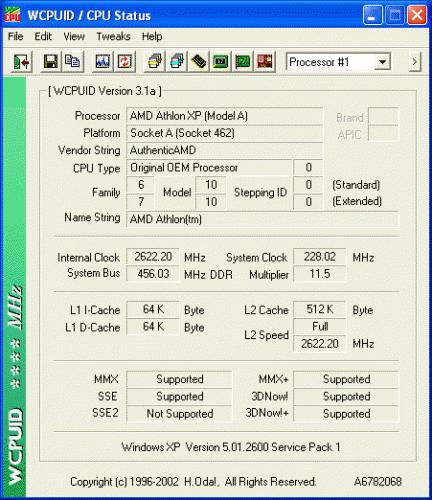Click the 3DNow!+ Supported field
This screenshot has height=500, width=432.
click(346, 414)
